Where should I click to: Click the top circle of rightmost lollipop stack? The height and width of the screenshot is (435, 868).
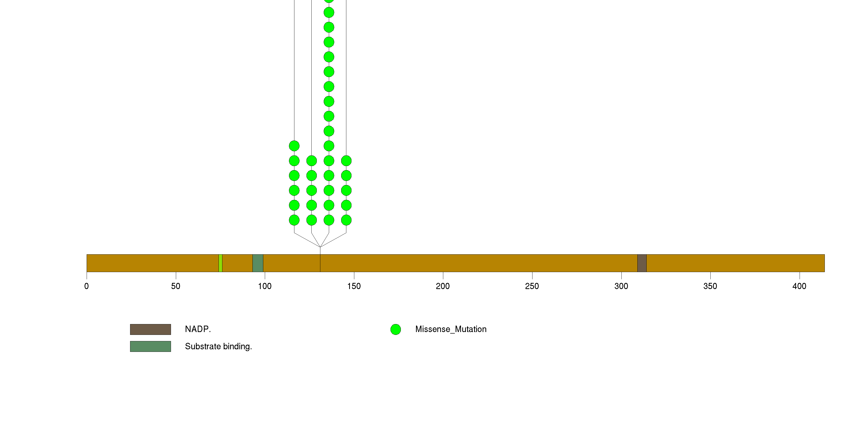[346, 161]
